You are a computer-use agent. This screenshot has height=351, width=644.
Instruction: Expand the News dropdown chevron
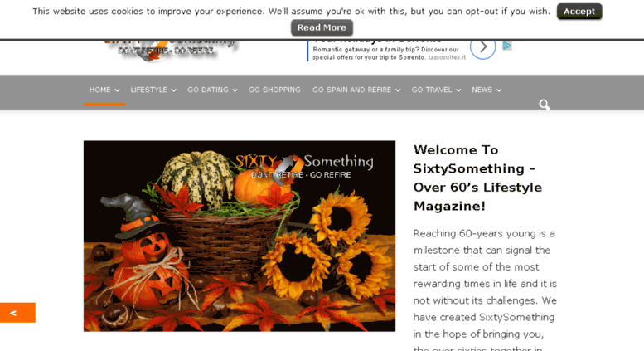[499, 90]
